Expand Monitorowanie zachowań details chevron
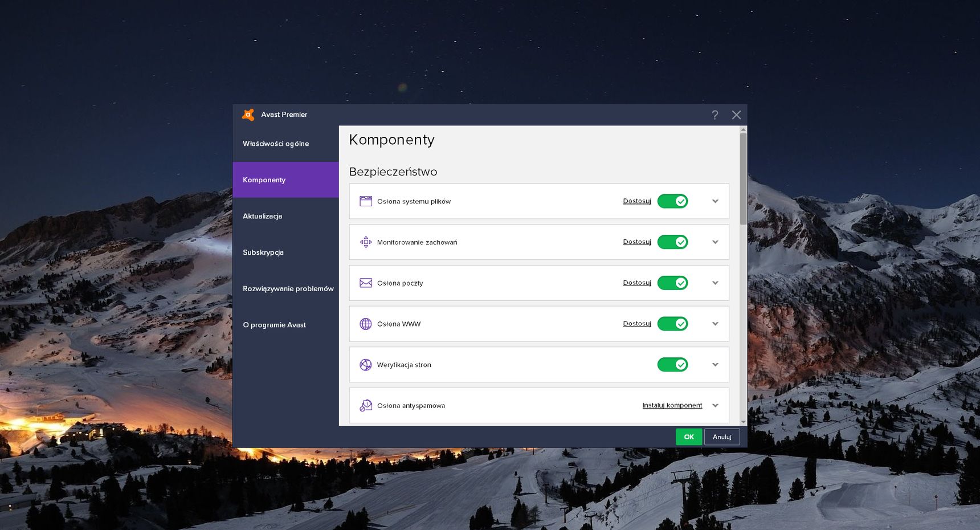Viewport: 980px width, 530px height. click(x=715, y=242)
